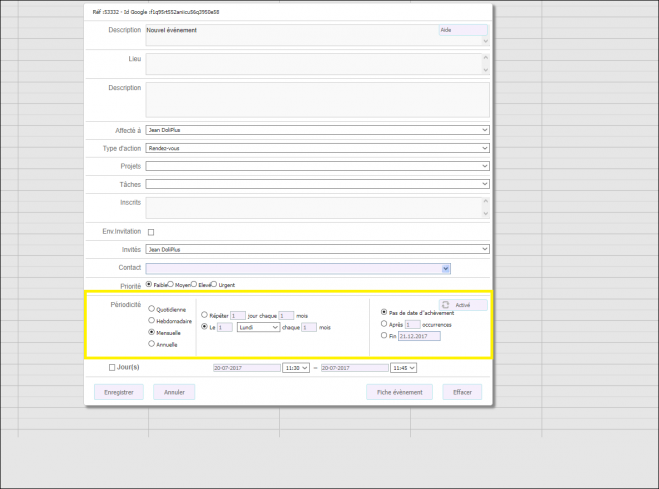Choose Annuelle periodicity

[151, 344]
